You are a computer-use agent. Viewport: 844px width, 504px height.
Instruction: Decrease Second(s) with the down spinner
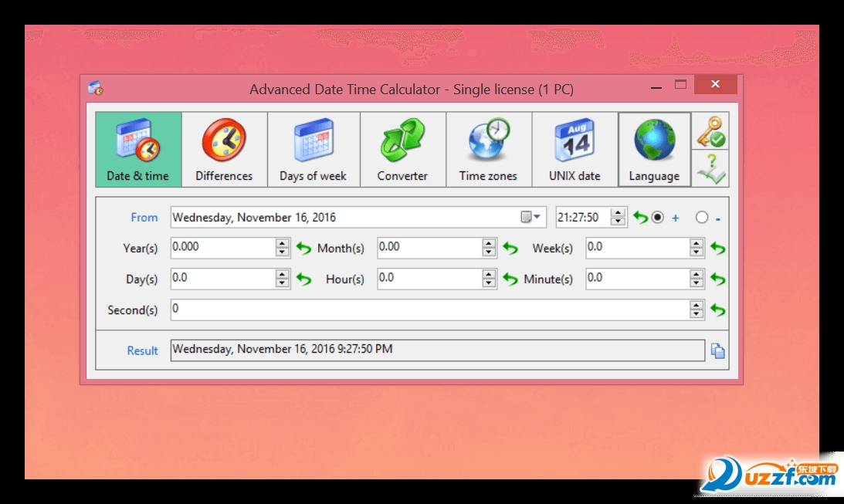(x=697, y=315)
